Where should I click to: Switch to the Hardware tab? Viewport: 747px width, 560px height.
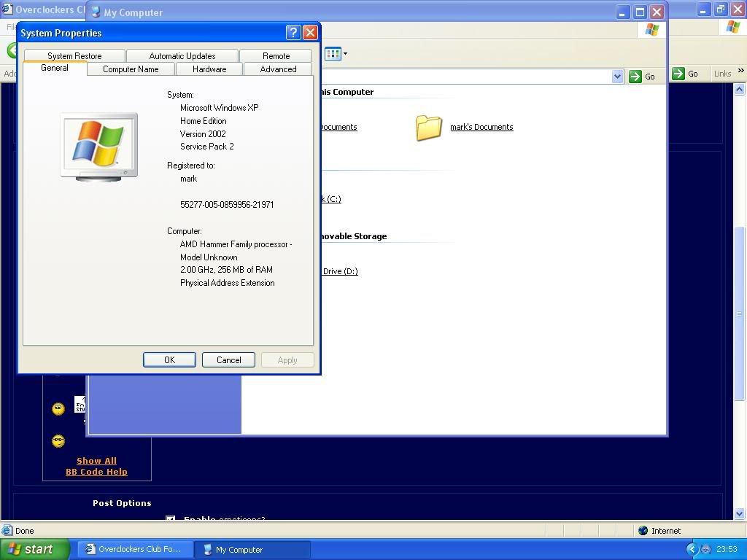click(x=209, y=69)
